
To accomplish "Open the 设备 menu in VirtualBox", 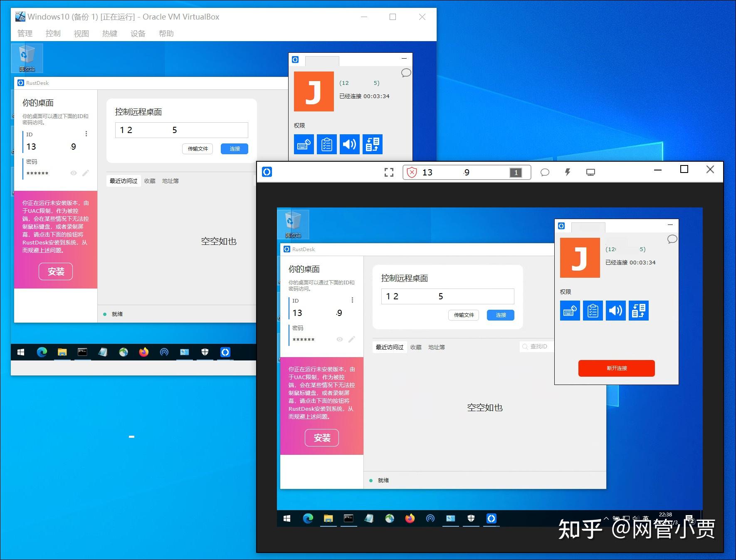I will tap(138, 33).
